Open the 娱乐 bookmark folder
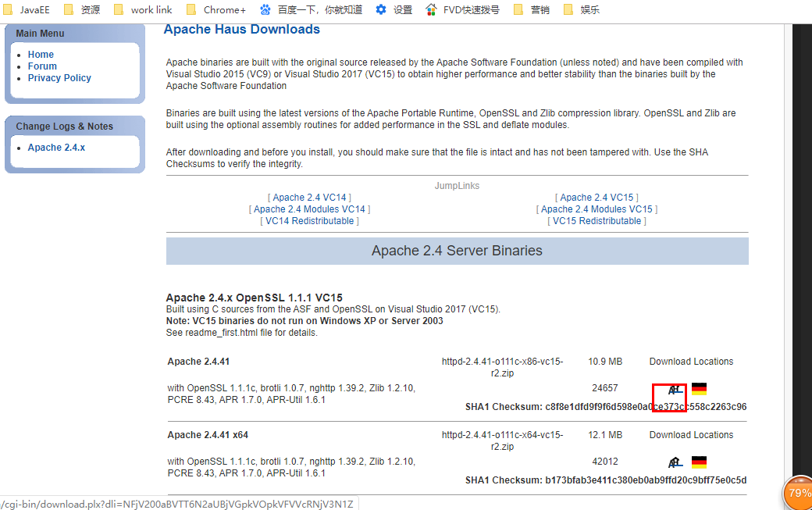This screenshot has width=812, height=510. (x=582, y=10)
